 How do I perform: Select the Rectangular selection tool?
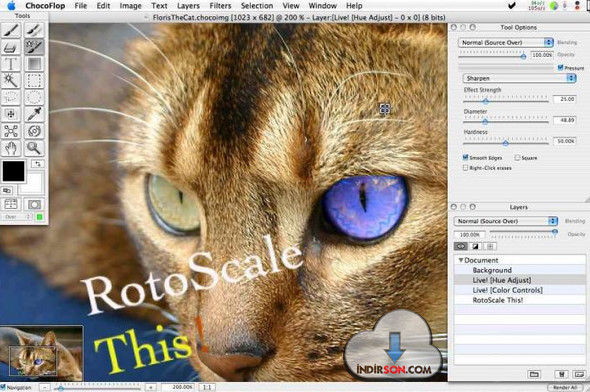34,81
